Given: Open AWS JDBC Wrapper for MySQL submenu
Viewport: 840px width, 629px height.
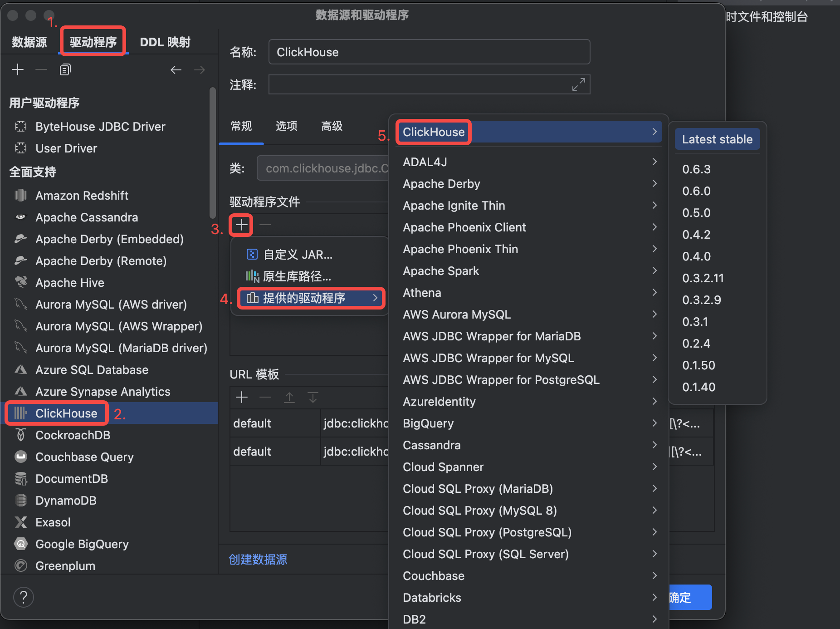Looking at the screenshot, I should tap(529, 358).
